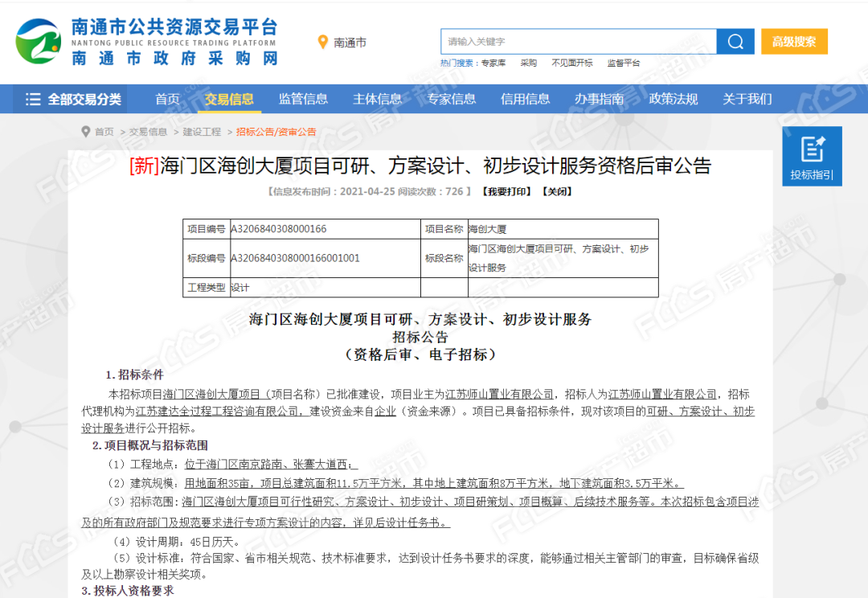Click the 关闭 close page link

558,191
